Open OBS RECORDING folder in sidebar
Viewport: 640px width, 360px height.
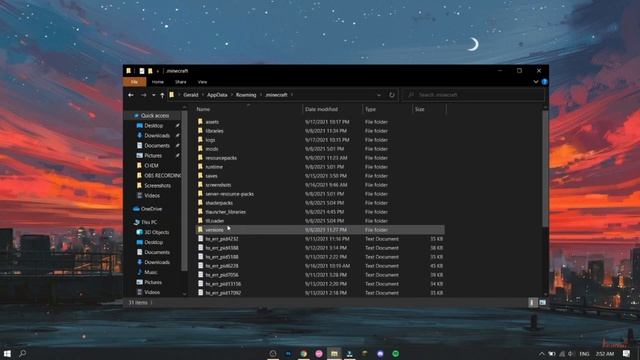coord(162,176)
